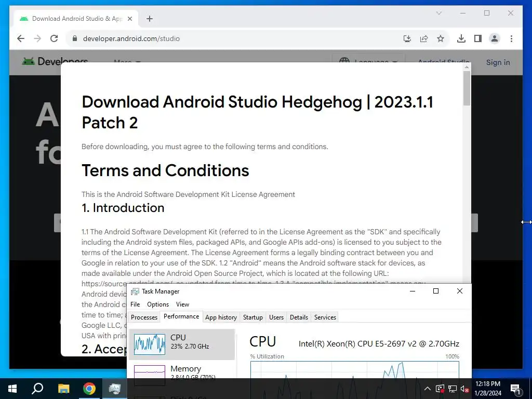The image size is (532, 399).
Task: Click the 1. Introduction heading
Action: 123,208
